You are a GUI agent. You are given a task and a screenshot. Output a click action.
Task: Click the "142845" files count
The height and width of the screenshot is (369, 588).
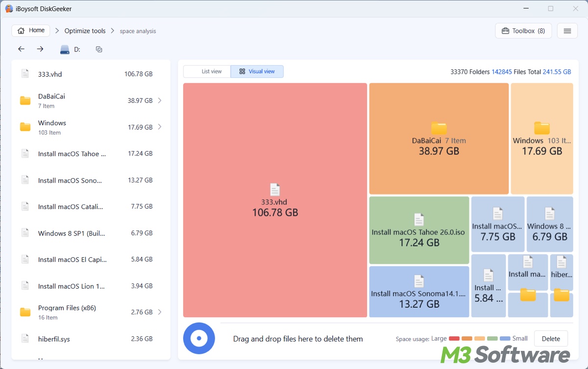(x=502, y=72)
